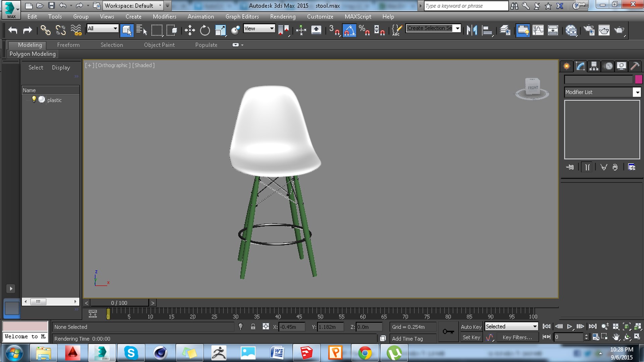Open Curve Editor from toolbar
Viewport: 644px width, 362px height.
tap(538, 30)
